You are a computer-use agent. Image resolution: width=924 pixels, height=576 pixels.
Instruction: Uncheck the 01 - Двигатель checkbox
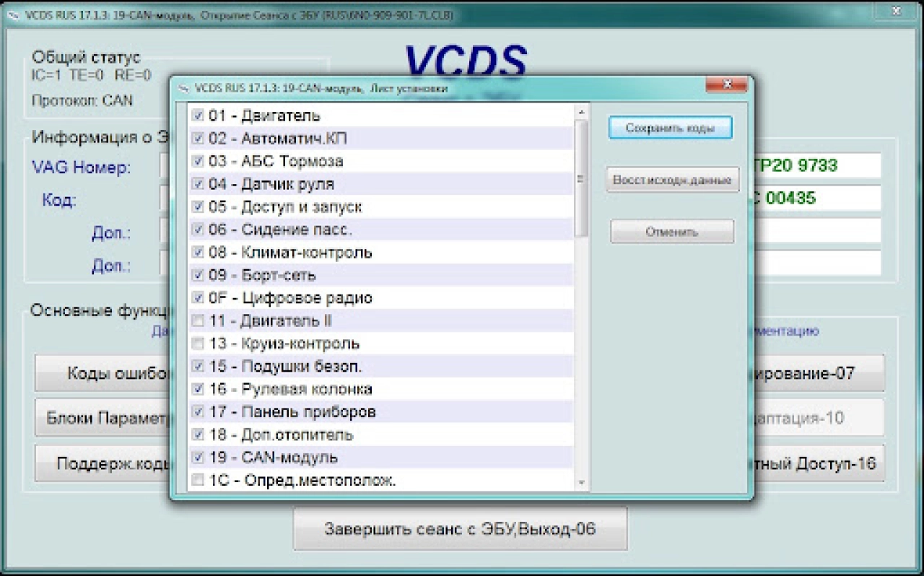(x=197, y=115)
